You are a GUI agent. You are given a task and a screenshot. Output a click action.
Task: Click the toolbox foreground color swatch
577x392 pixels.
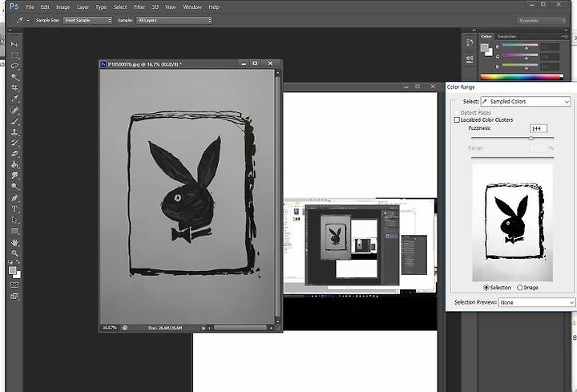[12, 270]
